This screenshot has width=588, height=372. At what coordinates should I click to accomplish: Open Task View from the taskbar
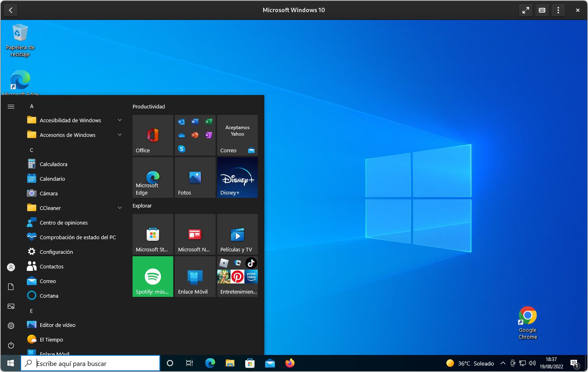pos(189,363)
